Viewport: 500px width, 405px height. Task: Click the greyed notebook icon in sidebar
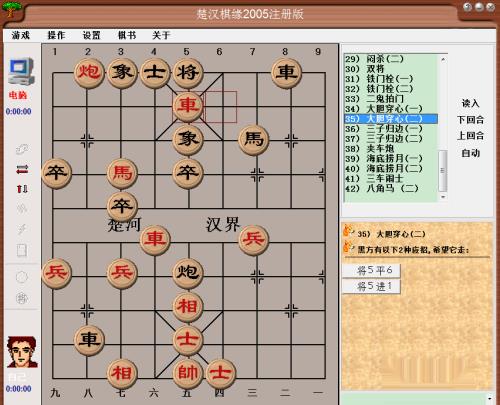tap(22, 250)
